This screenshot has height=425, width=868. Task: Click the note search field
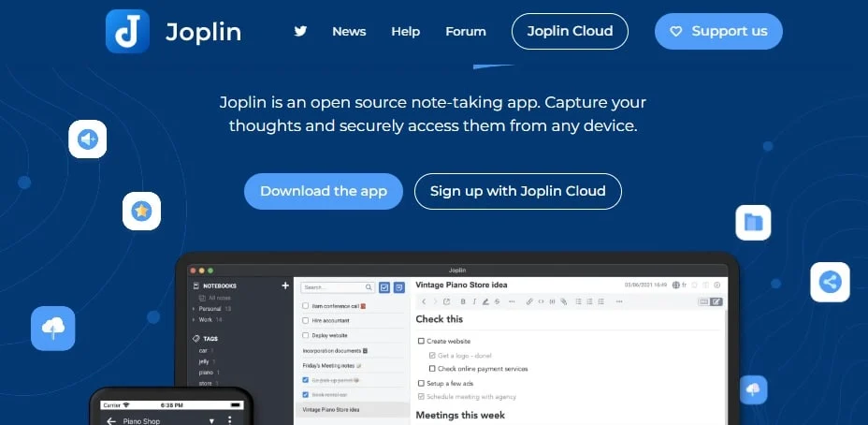[x=337, y=287]
